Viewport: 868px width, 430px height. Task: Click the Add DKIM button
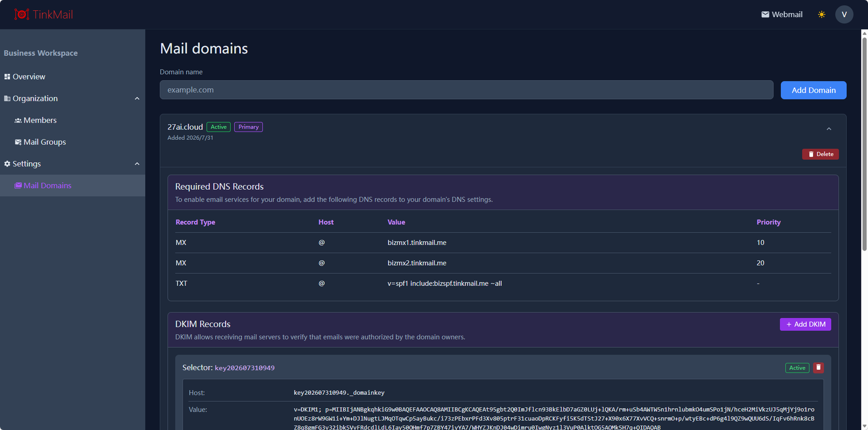(805, 324)
